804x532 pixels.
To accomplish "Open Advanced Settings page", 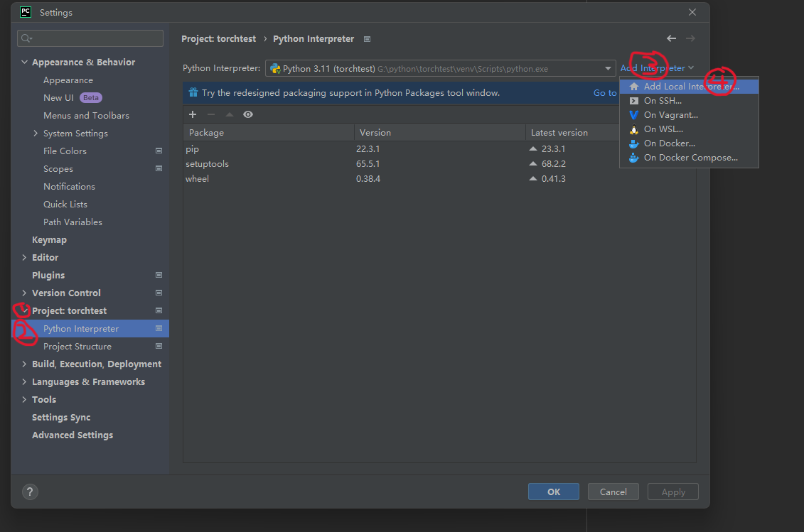I will (73, 435).
